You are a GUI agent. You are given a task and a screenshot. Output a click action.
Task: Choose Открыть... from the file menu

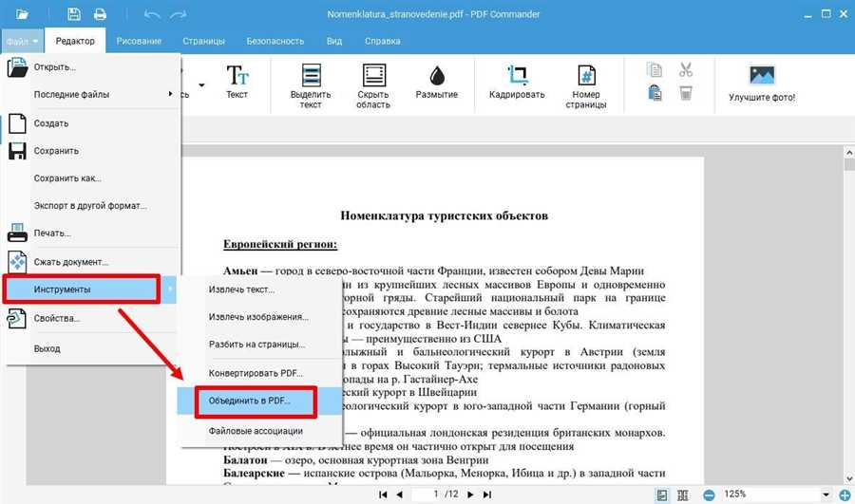[93, 67]
